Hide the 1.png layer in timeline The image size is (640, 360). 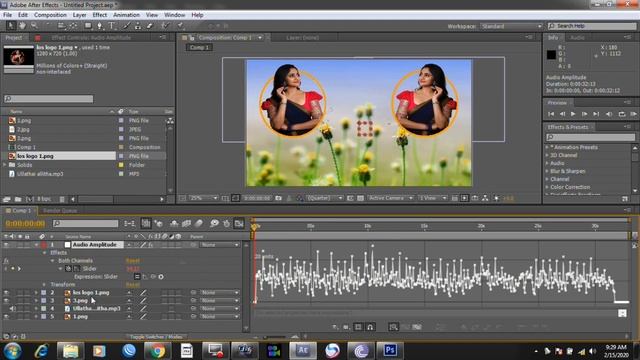click(6, 316)
